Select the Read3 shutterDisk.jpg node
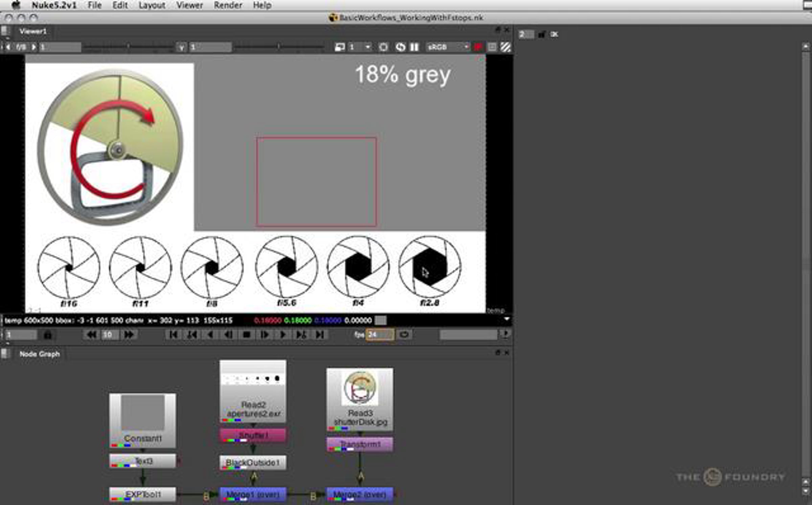Viewport: 812px width, 505px height. click(360, 399)
